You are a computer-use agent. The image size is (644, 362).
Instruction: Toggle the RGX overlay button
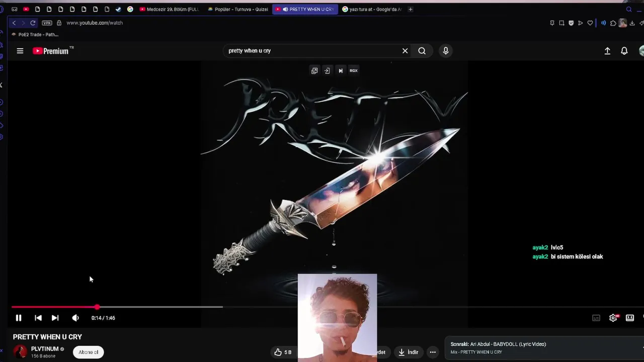[x=354, y=71]
